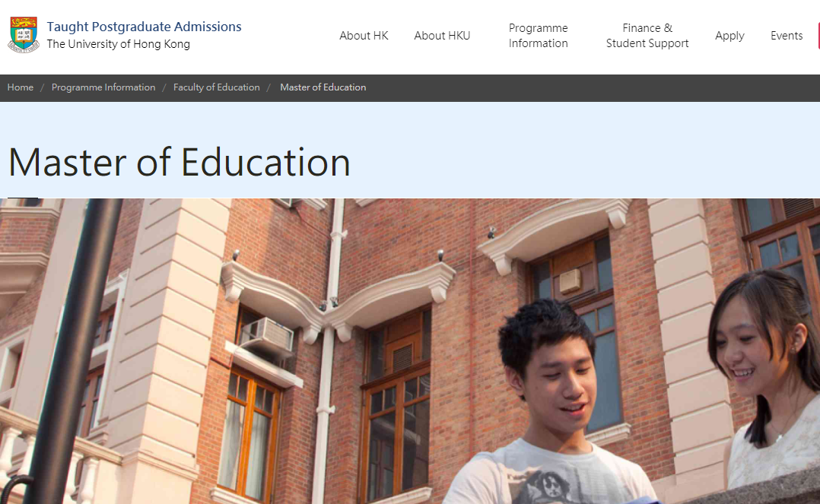
Task: Click the printed graphic on the student's t-shirt
Action: (548, 487)
